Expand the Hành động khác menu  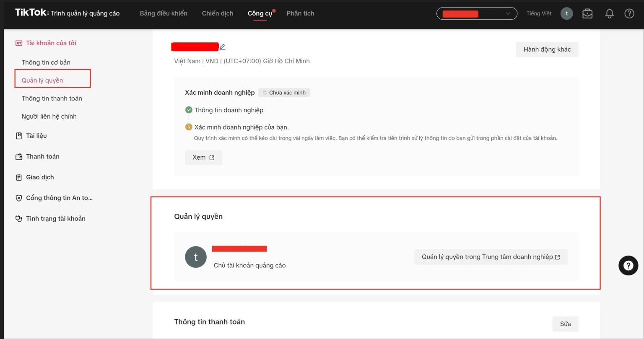pos(547,49)
